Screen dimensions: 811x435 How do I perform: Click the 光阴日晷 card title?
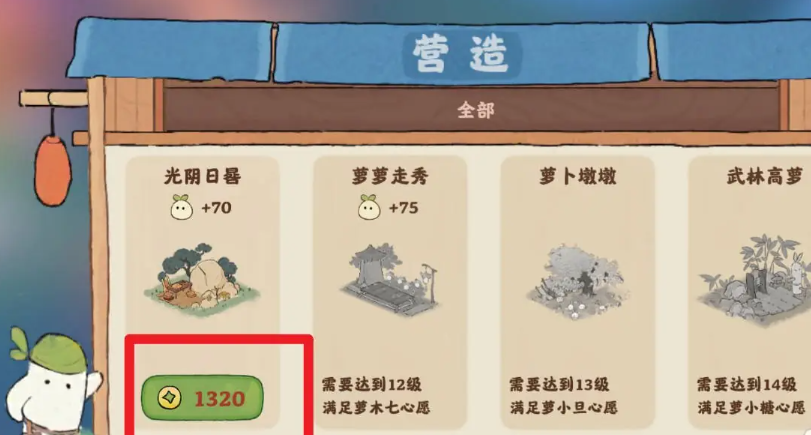[x=202, y=176]
